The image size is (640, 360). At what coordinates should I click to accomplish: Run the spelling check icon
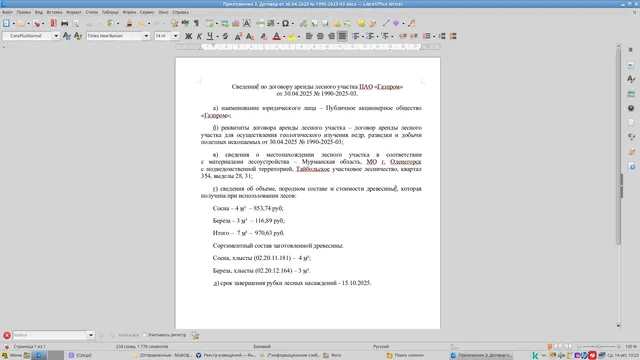pyautogui.click(x=185, y=24)
